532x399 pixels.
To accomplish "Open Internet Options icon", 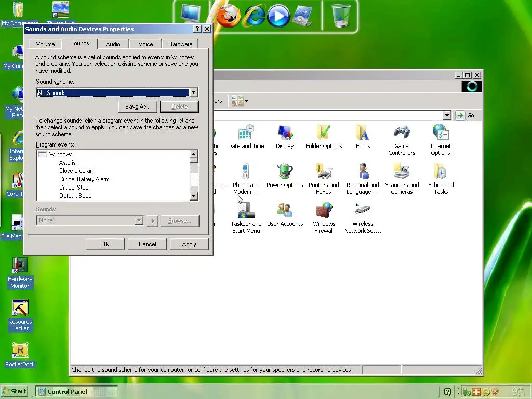I will tap(441, 140).
